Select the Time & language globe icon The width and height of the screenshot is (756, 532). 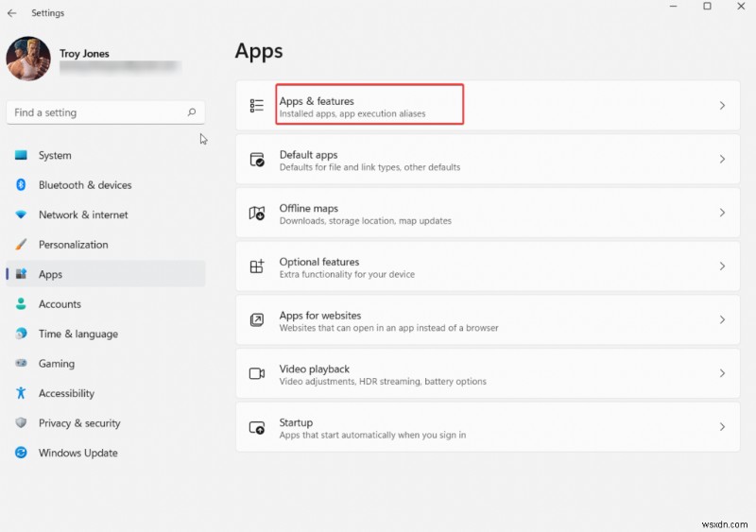[x=21, y=334]
